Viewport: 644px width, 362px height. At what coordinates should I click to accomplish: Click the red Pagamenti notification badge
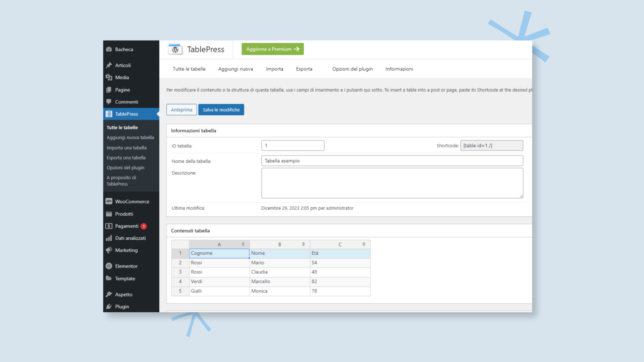[144, 226]
